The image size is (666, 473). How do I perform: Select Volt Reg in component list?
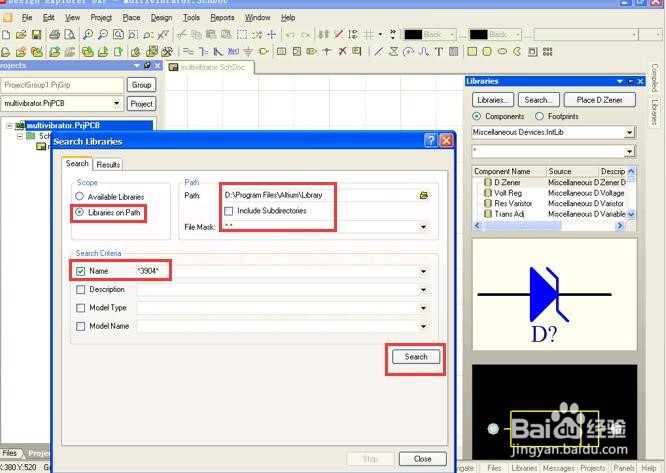508,193
